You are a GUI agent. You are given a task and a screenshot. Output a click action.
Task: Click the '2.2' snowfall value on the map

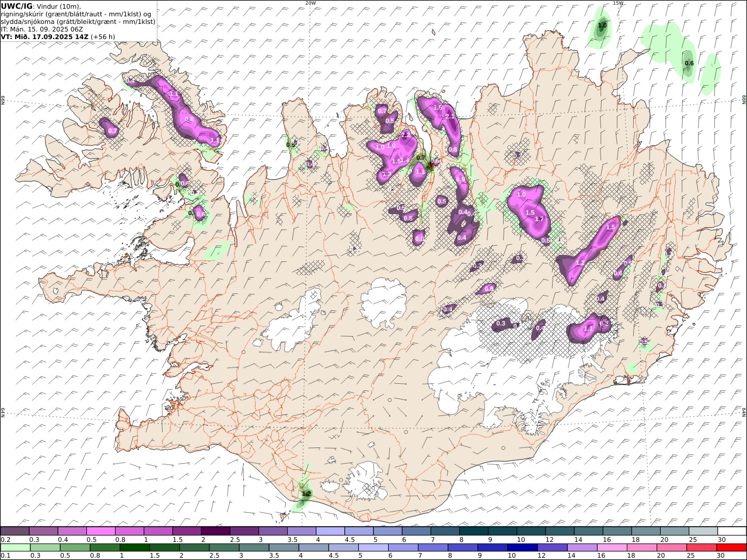[x=407, y=135]
